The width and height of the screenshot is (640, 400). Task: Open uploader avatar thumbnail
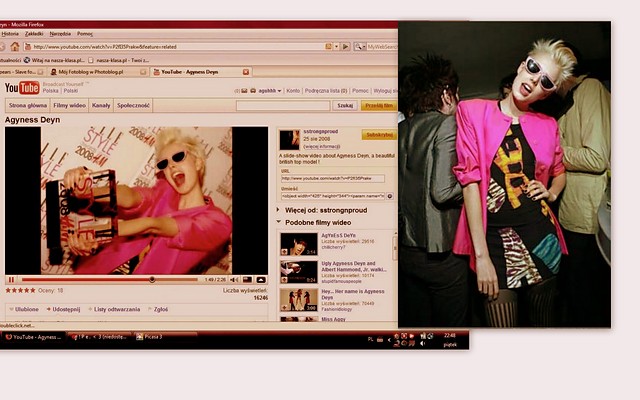click(x=289, y=140)
